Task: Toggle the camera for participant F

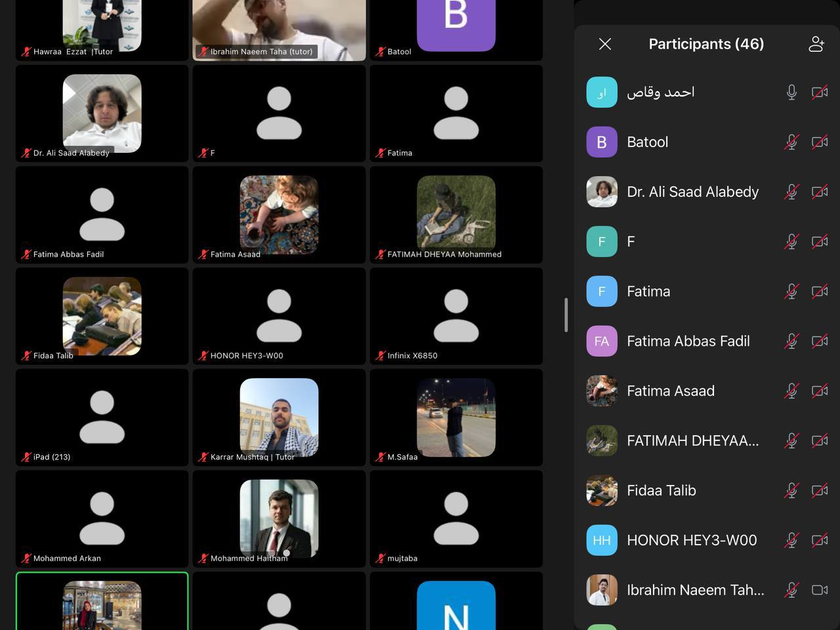Action: point(820,242)
